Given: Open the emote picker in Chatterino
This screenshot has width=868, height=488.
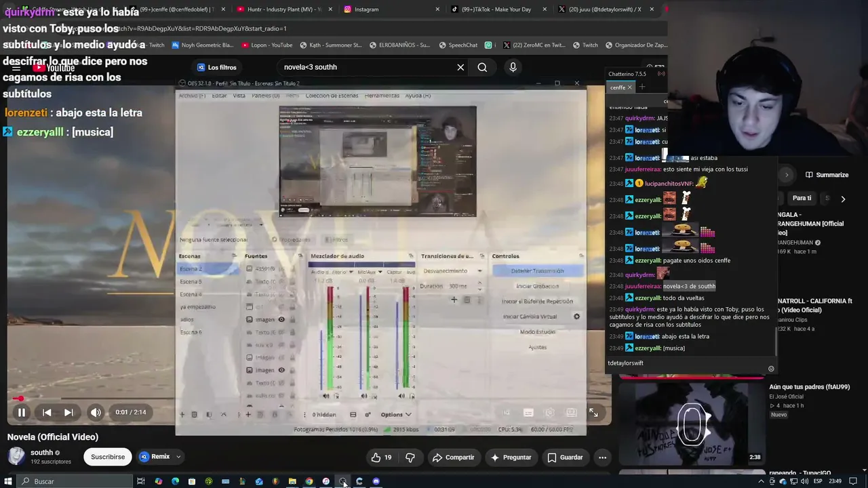Looking at the screenshot, I should pyautogui.click(x=771, y=369).
